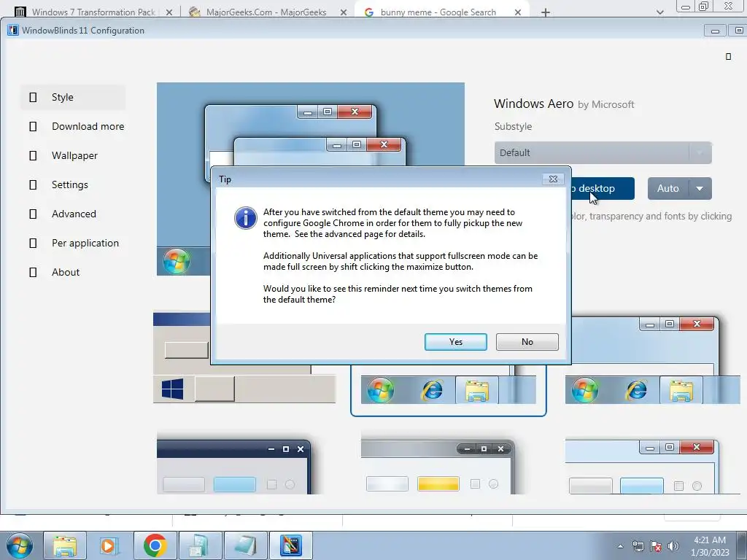Open the notepad-style taskbar icon

(245, 545)
